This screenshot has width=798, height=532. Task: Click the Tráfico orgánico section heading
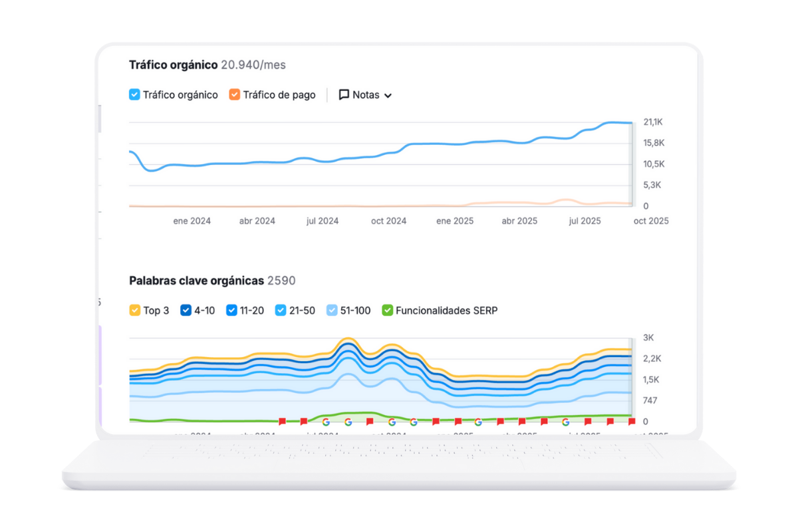pyautogui.click(x=173, y=65)
